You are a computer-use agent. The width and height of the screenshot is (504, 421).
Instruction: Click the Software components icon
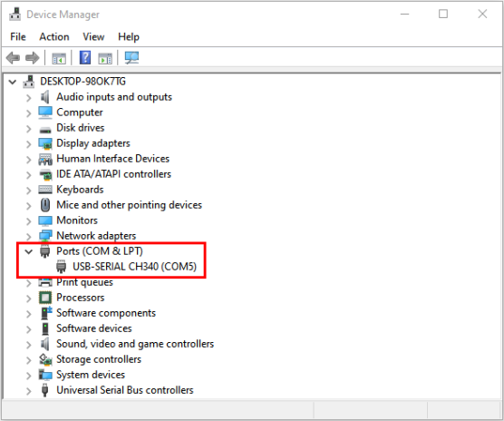pyautogui.click(x=46, y=313)
